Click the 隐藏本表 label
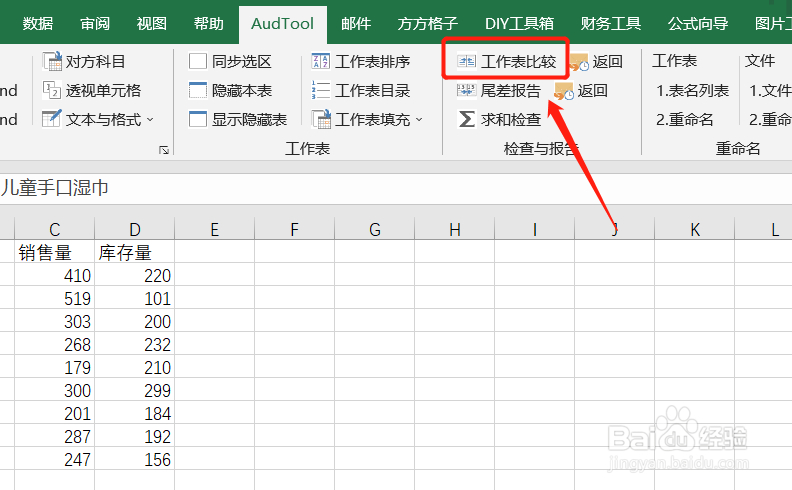This screenshot has width=792, height=490. point(242,91)
